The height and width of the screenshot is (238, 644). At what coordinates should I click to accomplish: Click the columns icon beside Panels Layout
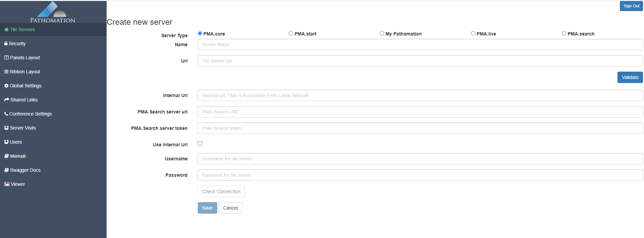click(x=6, y=58)
